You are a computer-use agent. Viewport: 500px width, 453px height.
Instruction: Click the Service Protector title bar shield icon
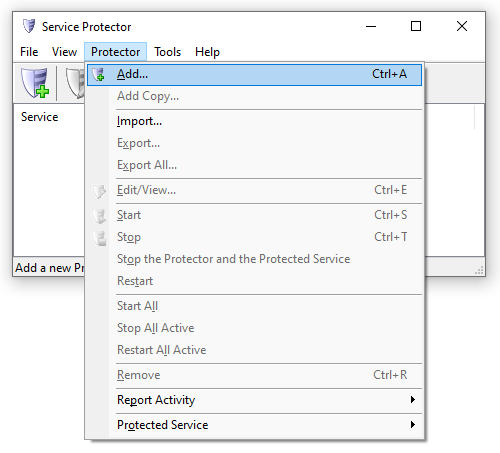click(29, 26)
